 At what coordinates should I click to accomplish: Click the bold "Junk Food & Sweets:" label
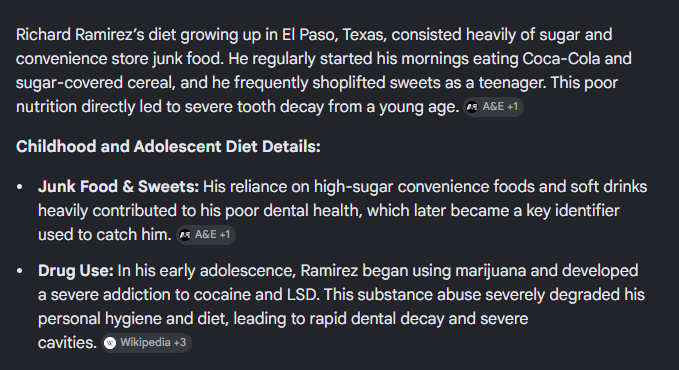(x=118, y=187)
